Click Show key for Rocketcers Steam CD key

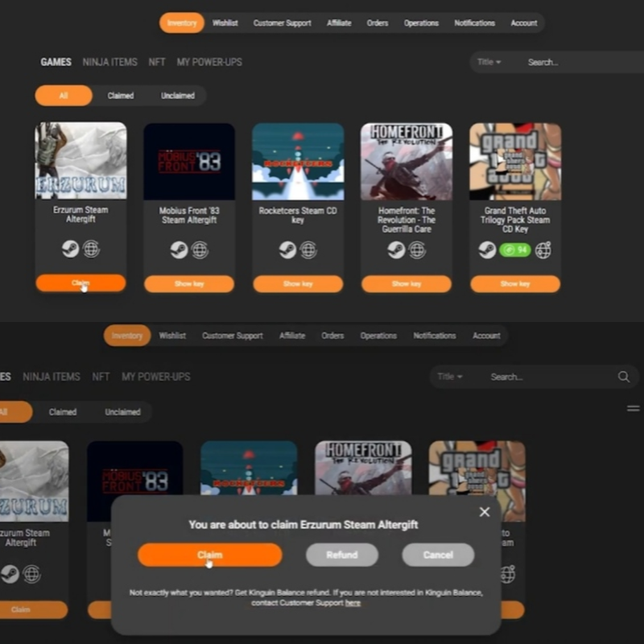[x=298, y=284]
